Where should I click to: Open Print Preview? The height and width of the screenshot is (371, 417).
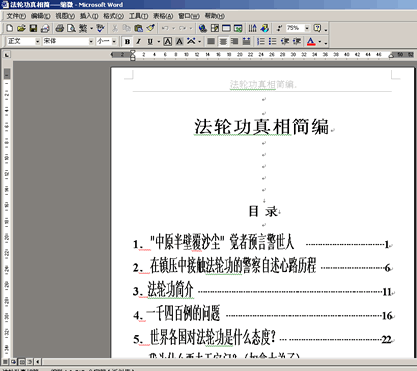tap(71, 28)
